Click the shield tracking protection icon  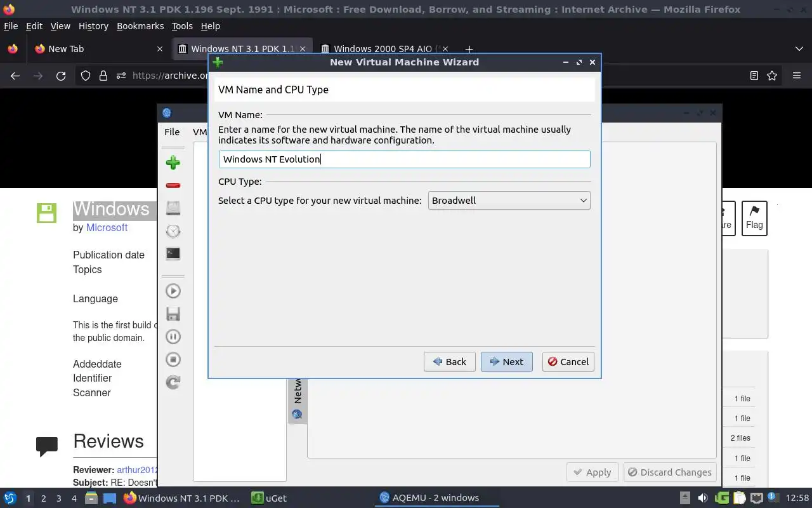[86, 76]
